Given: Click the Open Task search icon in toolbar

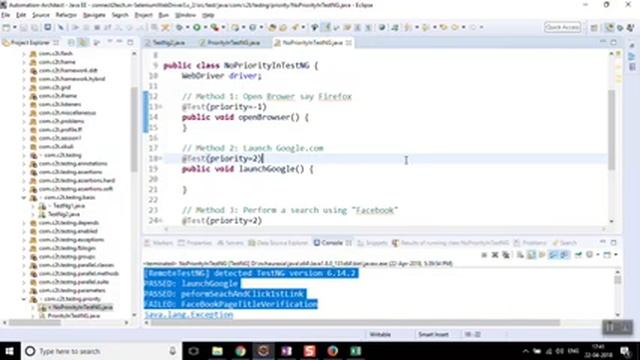Looking at the screenshot, I should click(283, 27).
